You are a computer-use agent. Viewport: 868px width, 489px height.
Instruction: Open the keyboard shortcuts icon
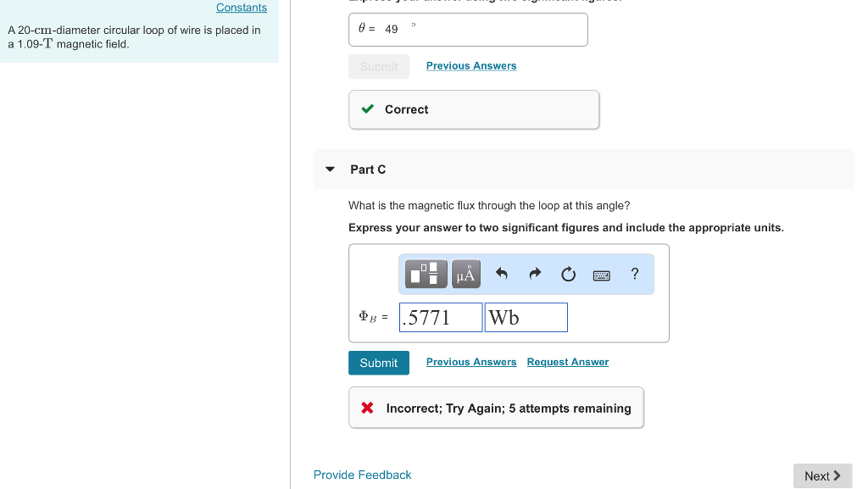click(x=602, y=275)
